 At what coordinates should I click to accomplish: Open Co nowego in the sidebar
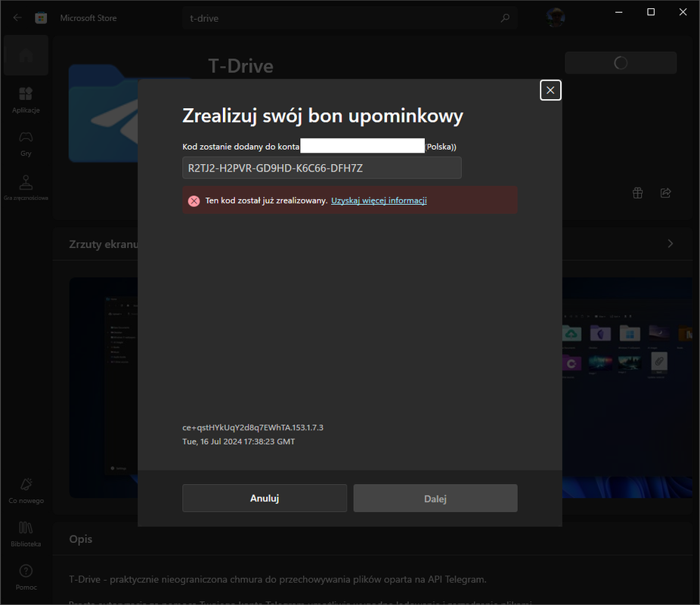coord(26,491)
